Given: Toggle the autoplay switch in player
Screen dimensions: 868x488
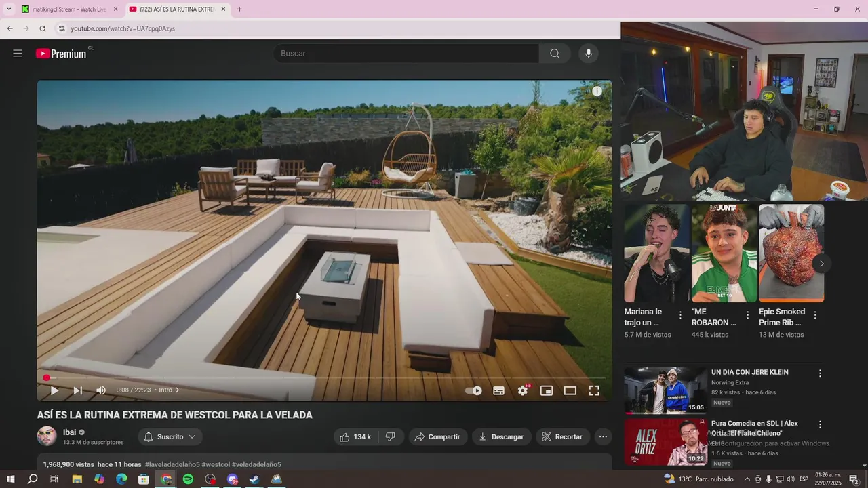Looking at the screenshot, I should pyautogui.click(x=473, y=390).
